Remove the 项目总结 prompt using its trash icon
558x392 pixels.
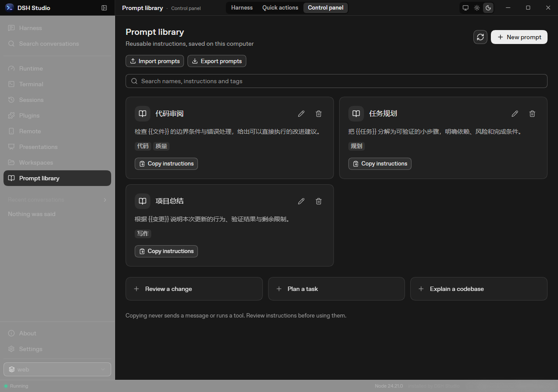(x=319, y=201)
